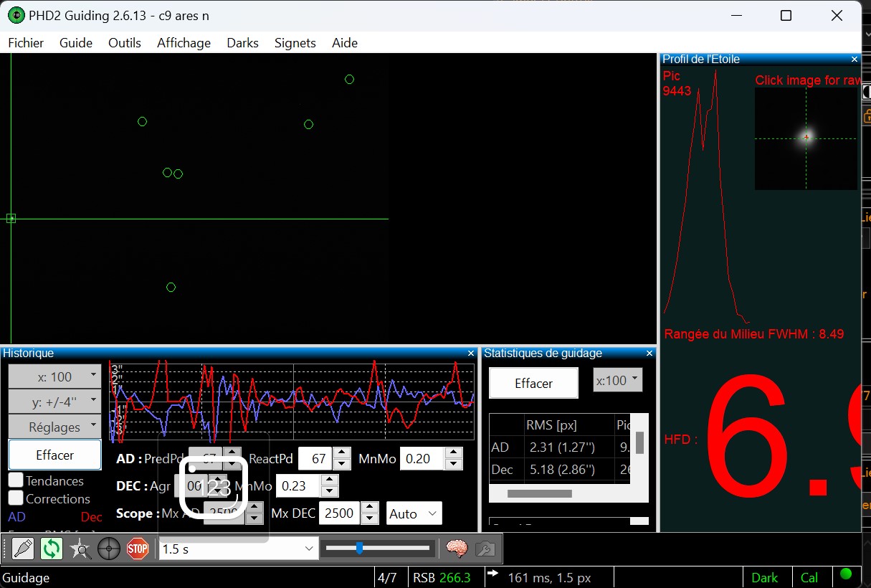871x588 pixels.
Task: Click the auto-select star icon
Action: (x=80, y=549)
